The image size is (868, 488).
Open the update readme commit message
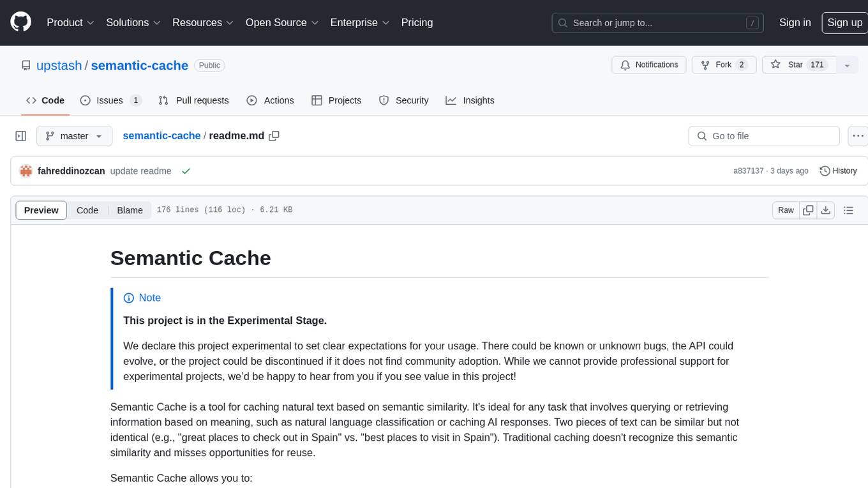tap(140, 171)
